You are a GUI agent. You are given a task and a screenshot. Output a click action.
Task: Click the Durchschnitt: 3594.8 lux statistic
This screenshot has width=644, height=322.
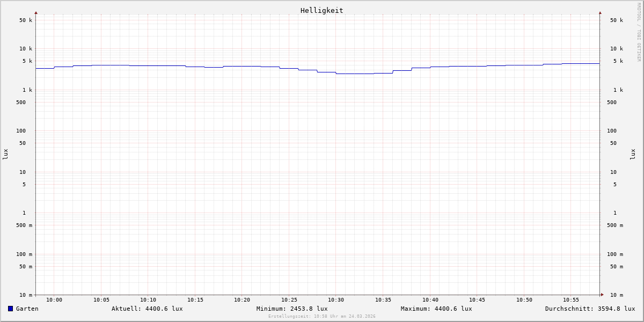590,309
